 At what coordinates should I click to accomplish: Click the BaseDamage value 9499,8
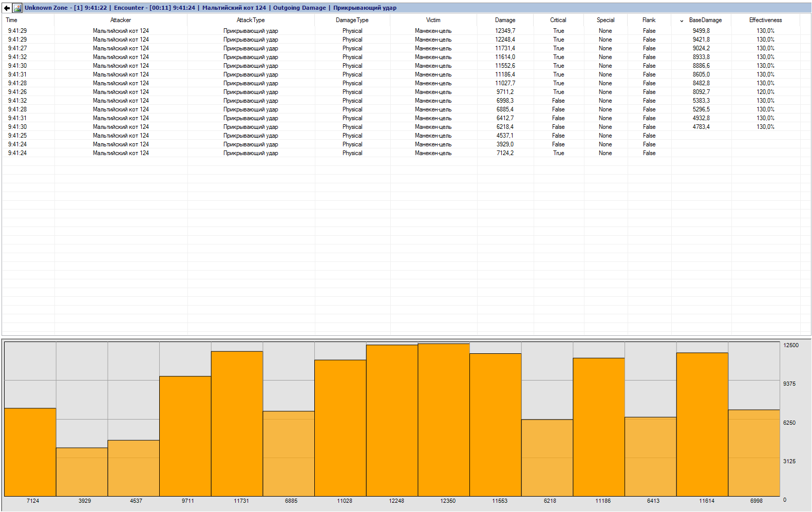701,31
